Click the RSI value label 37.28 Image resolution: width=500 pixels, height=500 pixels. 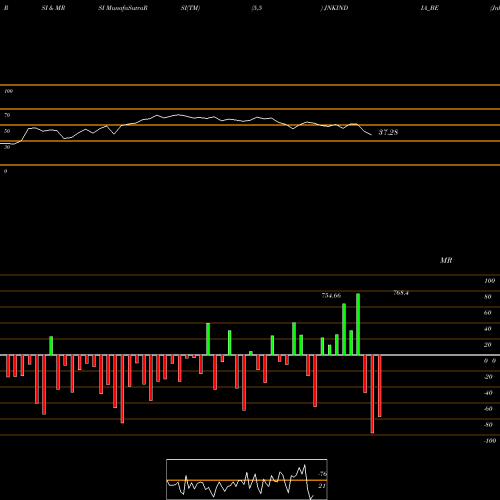pyautogui.click(x=388, y=132)
